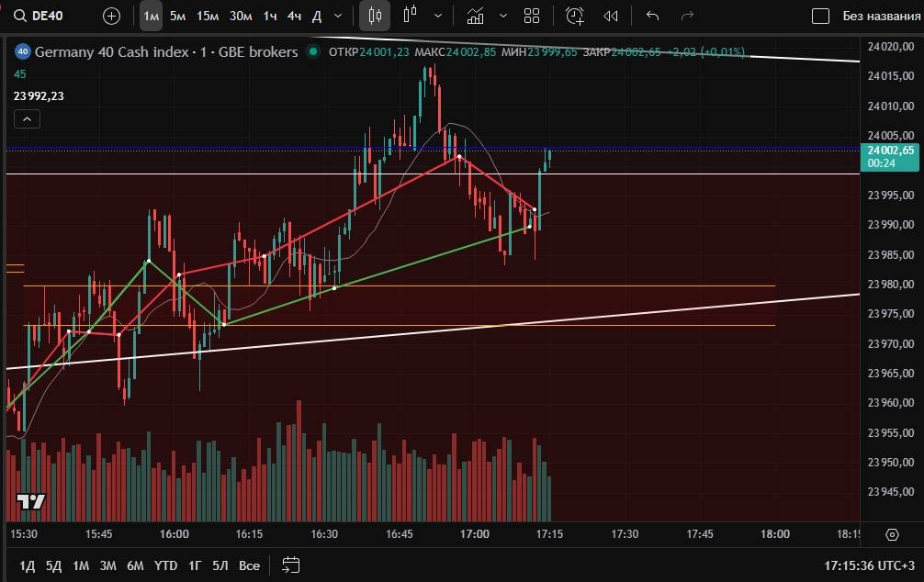The height and width of the screenshot is (582, 924).
Task: Open the chart type dropdown arrow
Action: (x=438, y=16)
